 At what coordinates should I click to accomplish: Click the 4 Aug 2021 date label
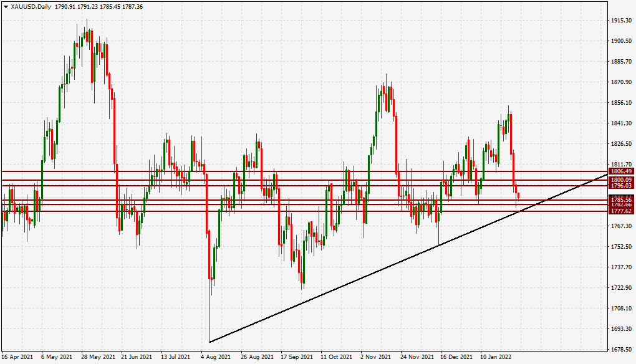(215, 357)
